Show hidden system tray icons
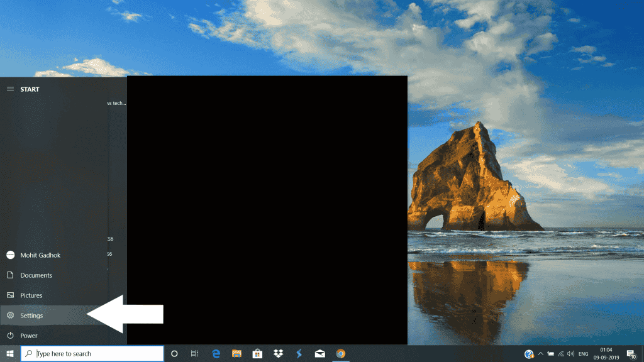 540,354
